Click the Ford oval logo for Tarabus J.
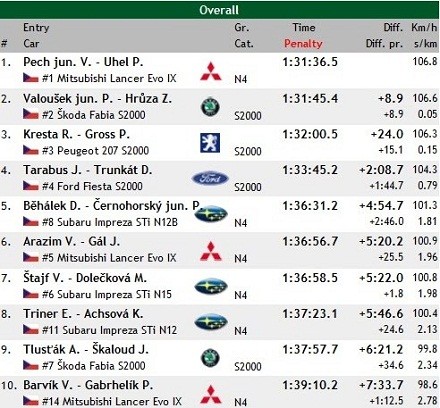Viewport: 440px width, 408px height. click(210, 179)
